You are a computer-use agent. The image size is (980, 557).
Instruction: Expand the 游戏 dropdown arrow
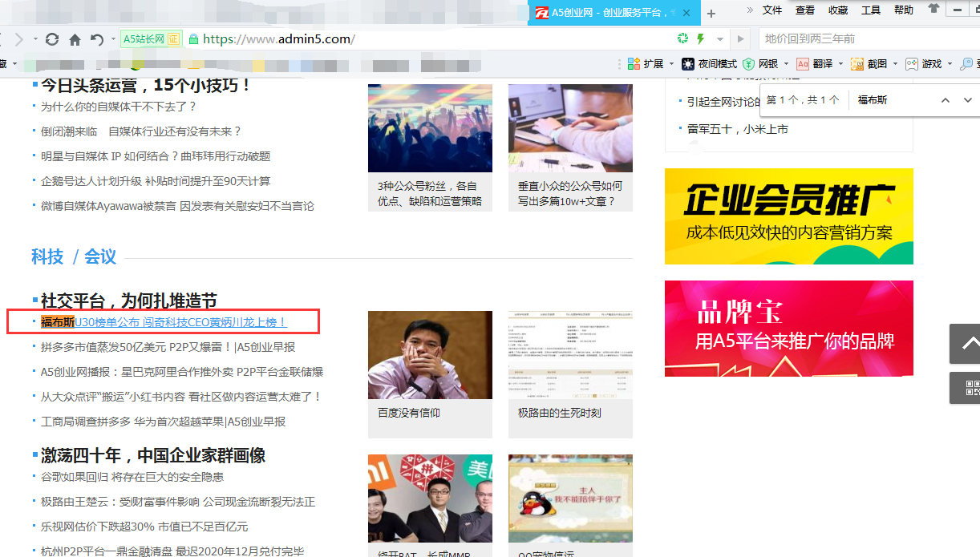tap(950, 63)
